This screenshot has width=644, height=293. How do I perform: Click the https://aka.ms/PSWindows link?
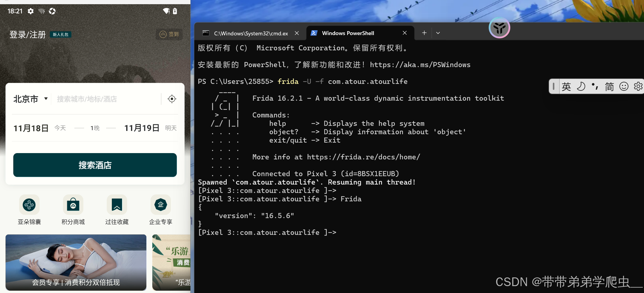(420, 65)
